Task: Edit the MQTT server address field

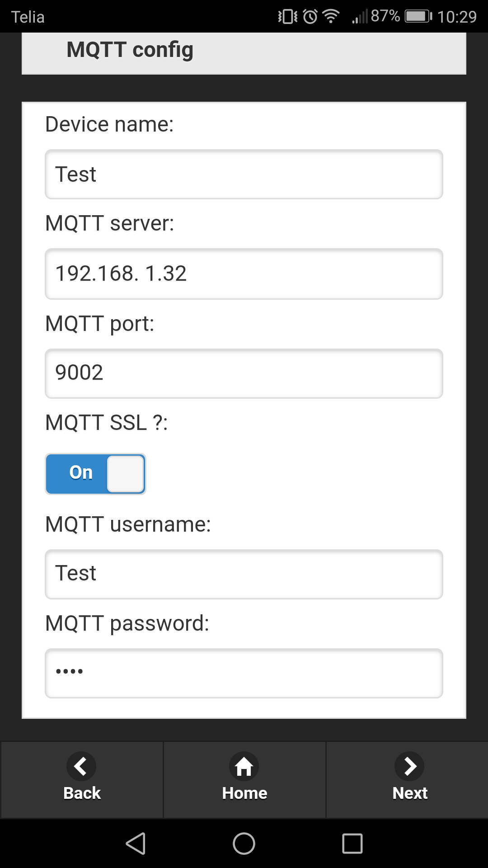Action: click(244, 274)
